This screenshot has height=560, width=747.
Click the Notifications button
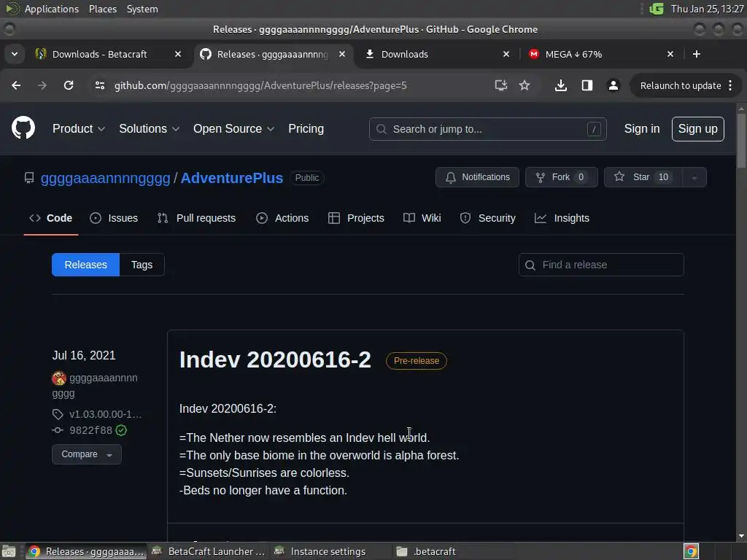[x=477, y=177]
